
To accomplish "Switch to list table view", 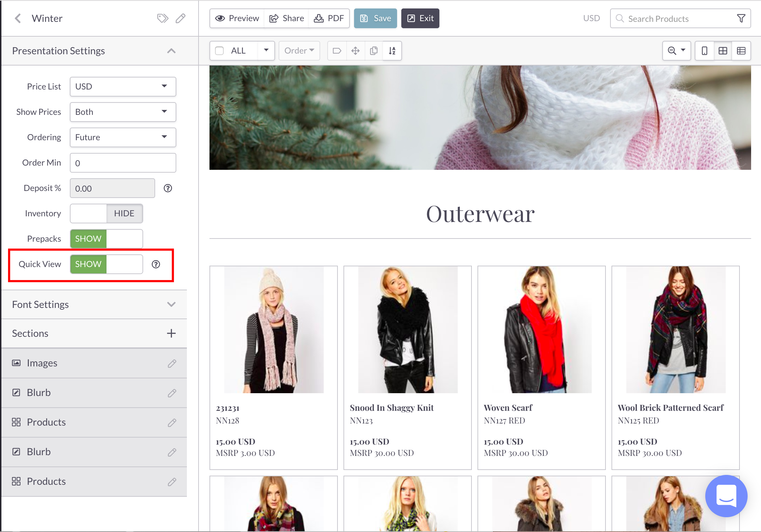I will pos(741,51).
